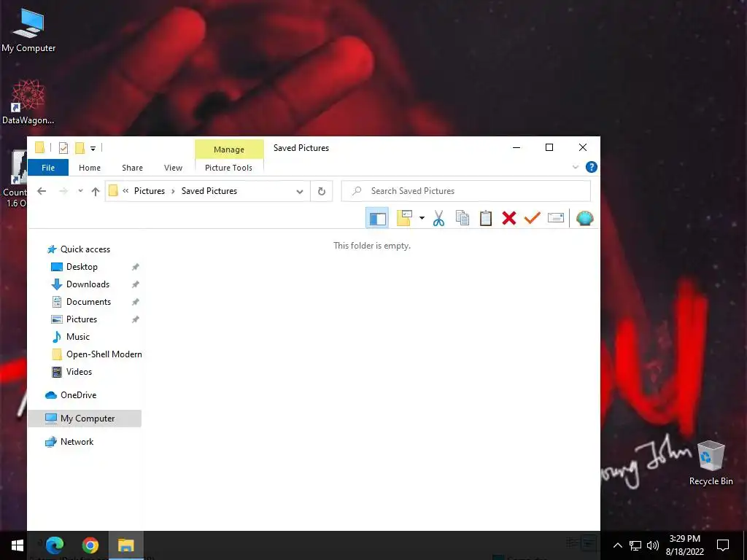Click Pictures in the address breadcrumb
747x560 pixels.
[149, 191]
